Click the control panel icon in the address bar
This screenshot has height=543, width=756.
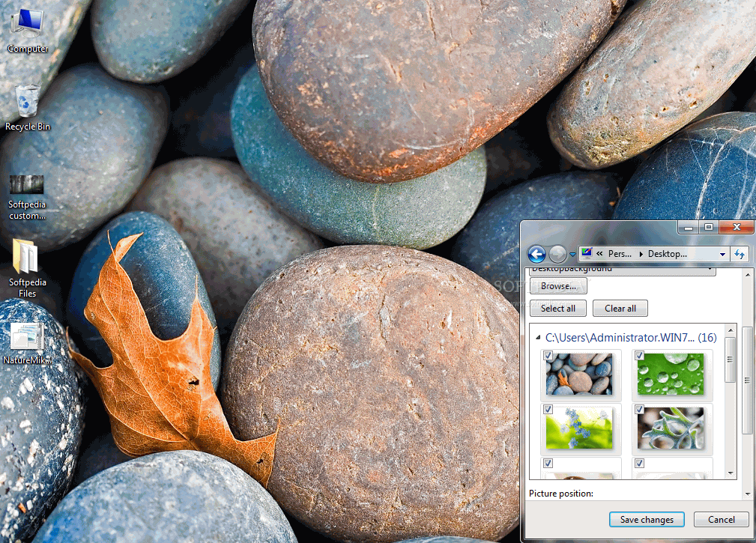pos(587,253)
